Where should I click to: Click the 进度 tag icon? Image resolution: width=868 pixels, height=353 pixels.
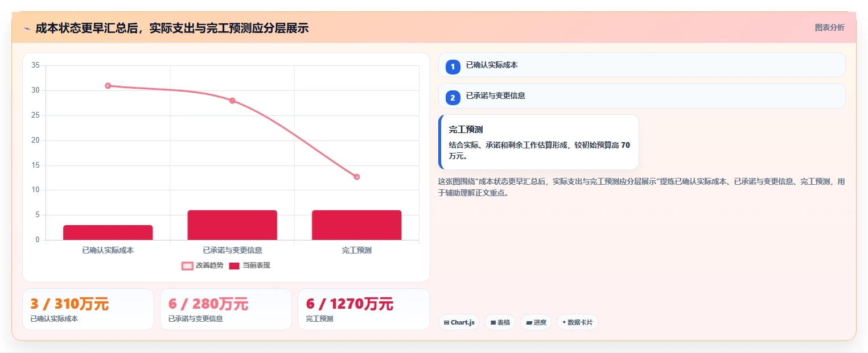(529, 322)
